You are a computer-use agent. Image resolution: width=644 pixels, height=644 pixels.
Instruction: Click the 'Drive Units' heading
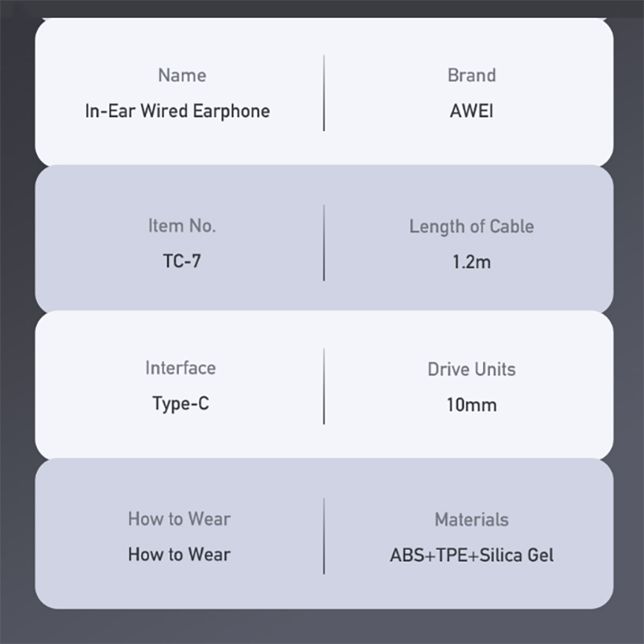click(x=472, y=369)
